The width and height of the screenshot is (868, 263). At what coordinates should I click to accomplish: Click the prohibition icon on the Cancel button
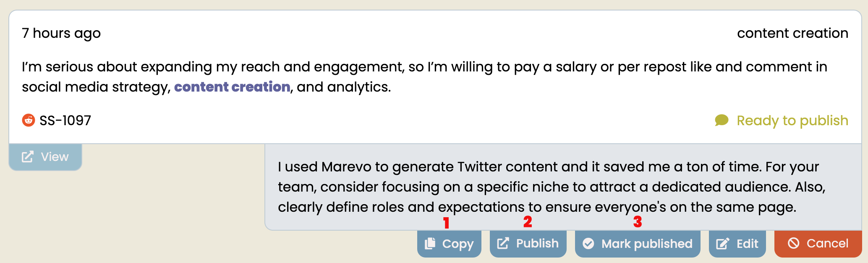tap(794, 243)
